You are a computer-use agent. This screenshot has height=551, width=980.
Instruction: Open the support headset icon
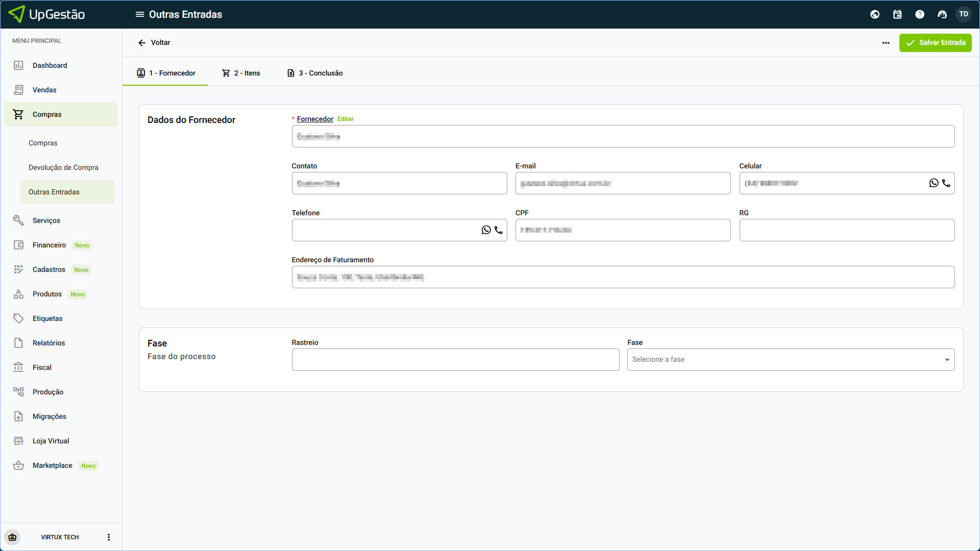coord(942,14)
